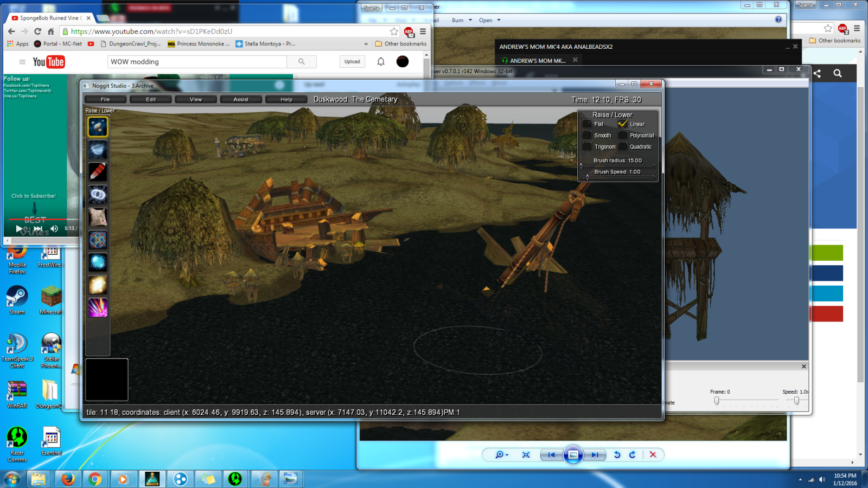Open the Noggit View menu
The width and height of the screenshot is (868, 488).
point(196,99)
